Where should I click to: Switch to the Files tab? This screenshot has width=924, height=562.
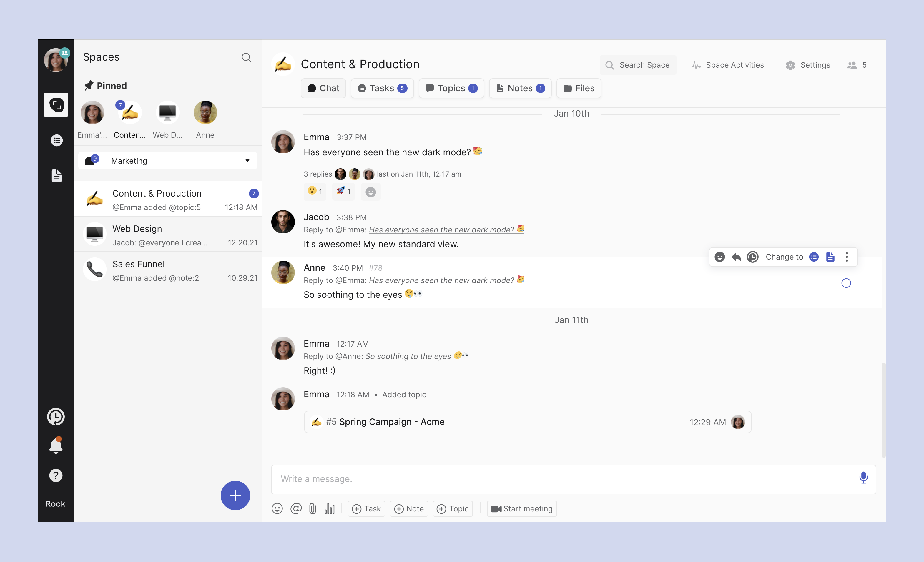tap(579, 88)
